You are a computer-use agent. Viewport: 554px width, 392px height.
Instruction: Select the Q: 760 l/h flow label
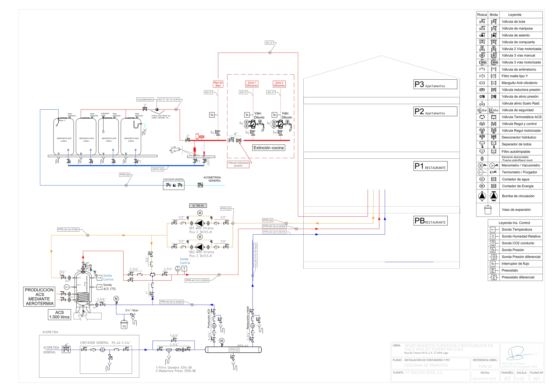point(198,206)
